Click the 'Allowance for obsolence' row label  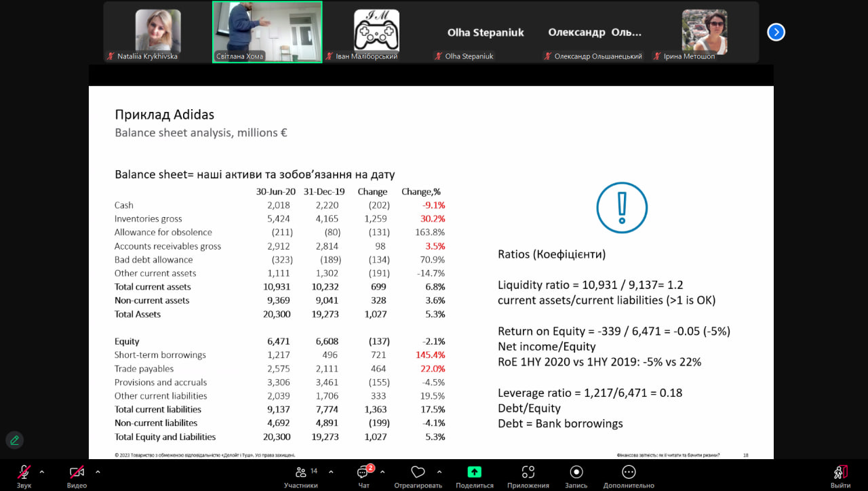(x=163, y=233)
